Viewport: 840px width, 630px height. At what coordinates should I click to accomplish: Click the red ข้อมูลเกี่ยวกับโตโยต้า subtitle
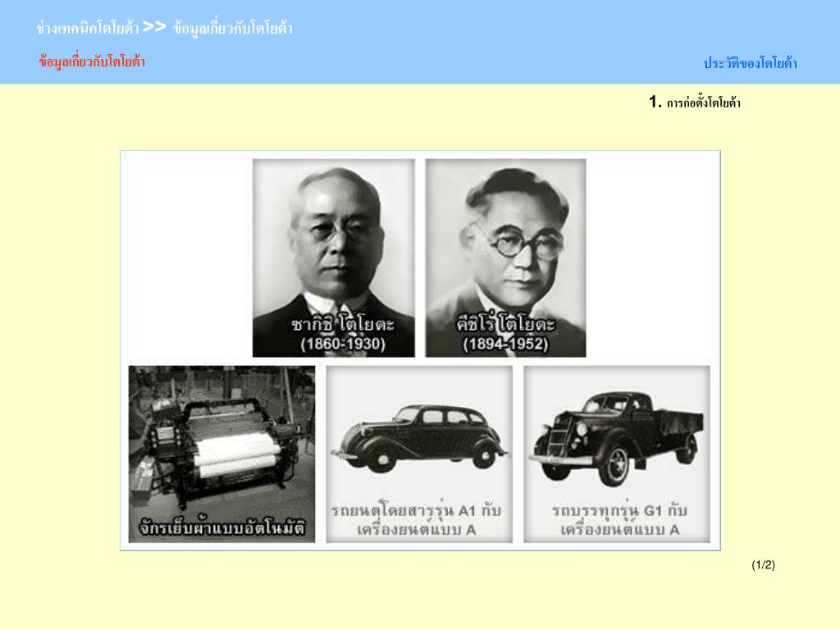pyautogui.click(x=92, y=62)
